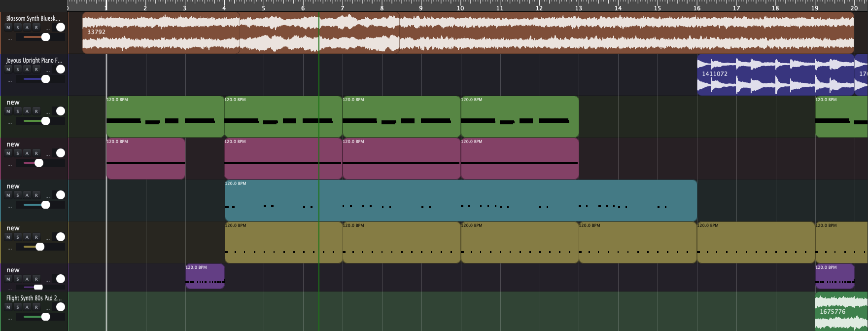Select the long teal MIDI clip
868x331 pixels.
461,200
